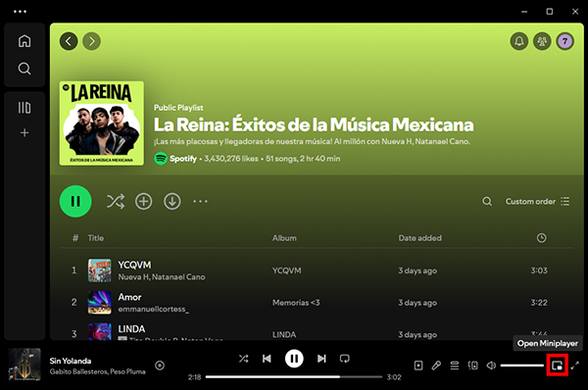Screen dimensions: 588x390
Task: Go forward with right arrow button
Action: tap(91, 41)
